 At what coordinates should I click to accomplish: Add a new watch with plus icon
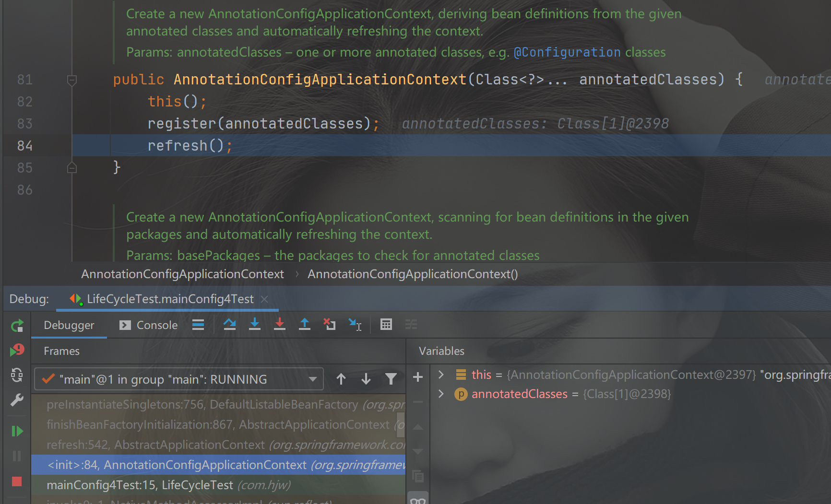pyautogui.click(x=418, y=377)
